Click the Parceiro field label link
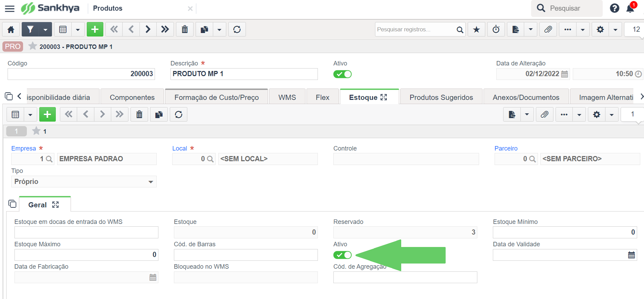644x299 pixels. (x=506, y=148)
